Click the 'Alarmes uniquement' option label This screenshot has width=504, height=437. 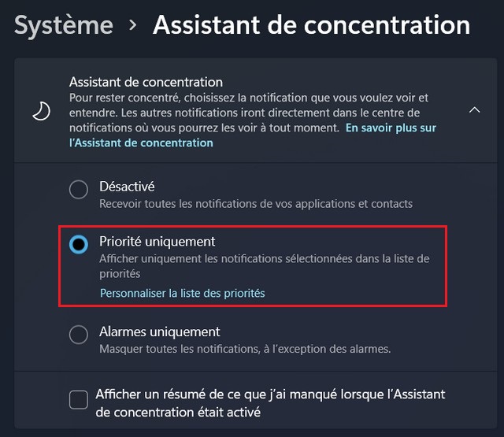click(160, 332)
